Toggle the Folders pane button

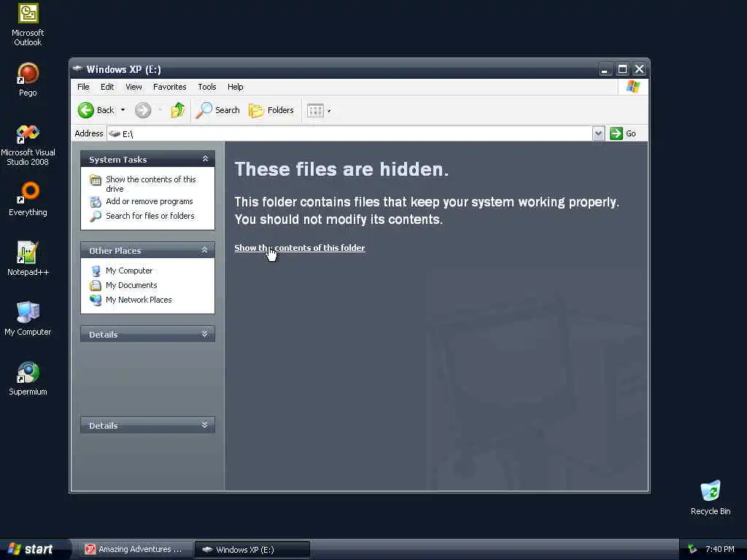(271, 111)
